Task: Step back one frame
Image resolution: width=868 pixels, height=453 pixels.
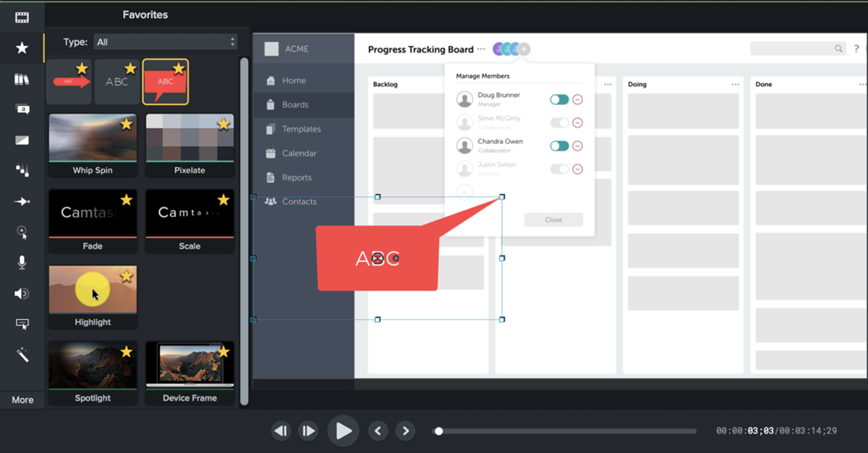Action: [281, 431]
